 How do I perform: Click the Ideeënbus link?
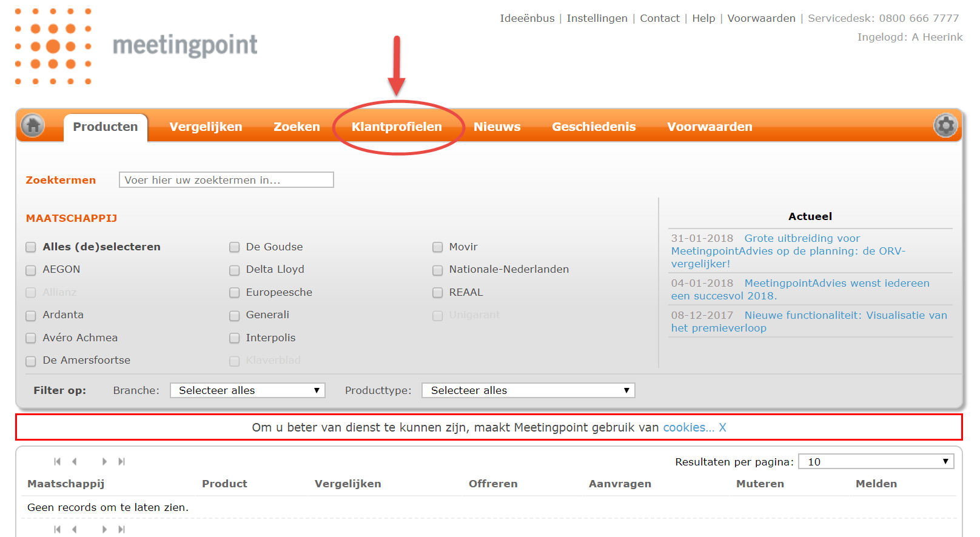click(x=527, y=18)
